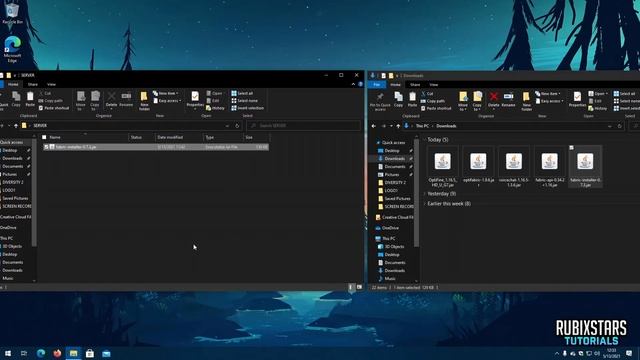The height and width of the screenshot is (360, 640).
Task: Open notification center in system tray
Action: coord(629,353)
